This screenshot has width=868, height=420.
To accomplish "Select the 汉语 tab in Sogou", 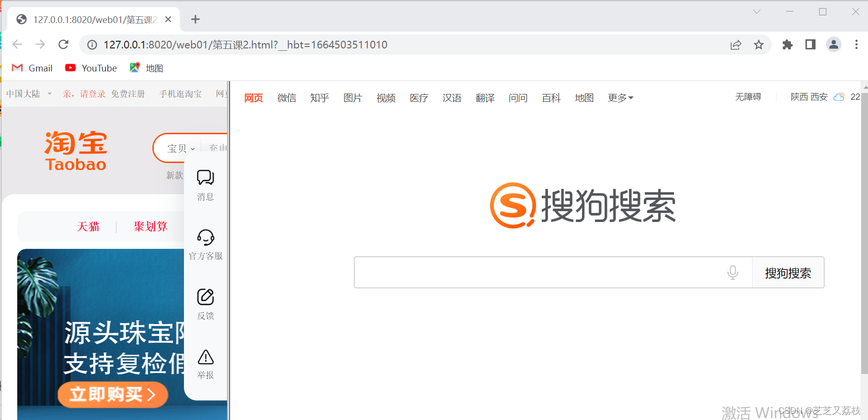I will (452, 98).
